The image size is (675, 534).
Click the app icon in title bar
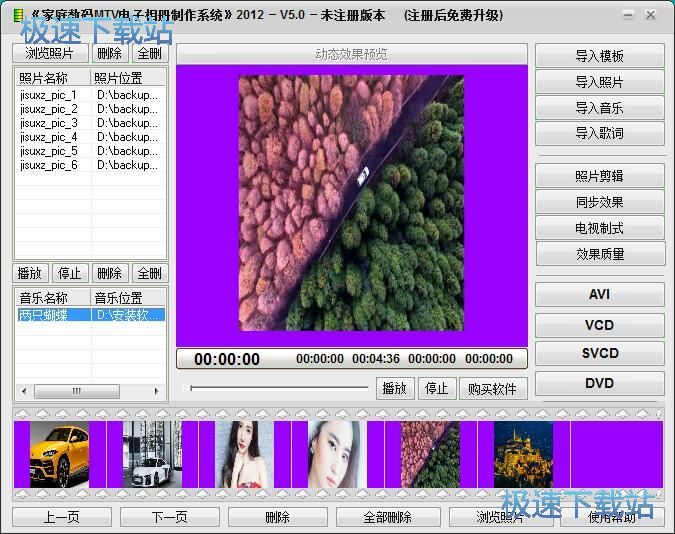click(18, 16)
